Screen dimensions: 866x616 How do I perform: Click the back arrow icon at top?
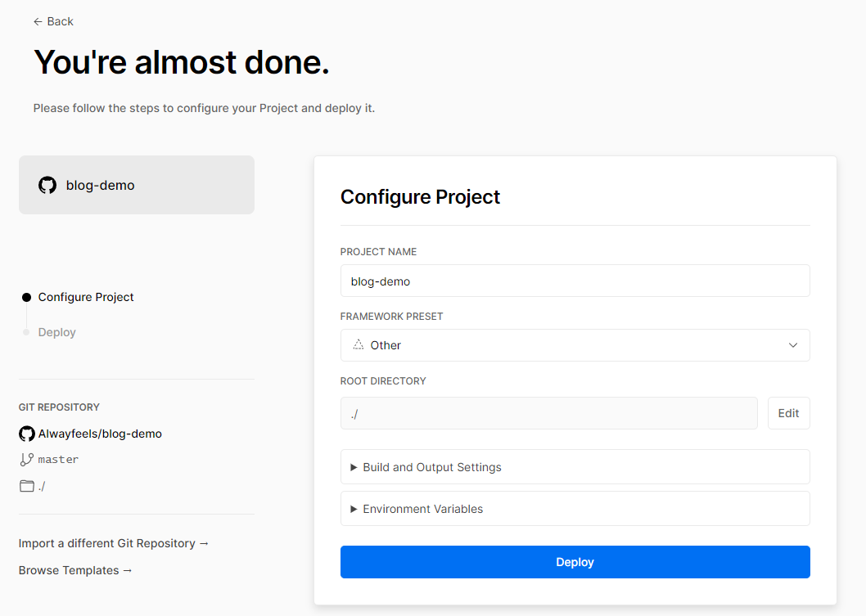38,21
